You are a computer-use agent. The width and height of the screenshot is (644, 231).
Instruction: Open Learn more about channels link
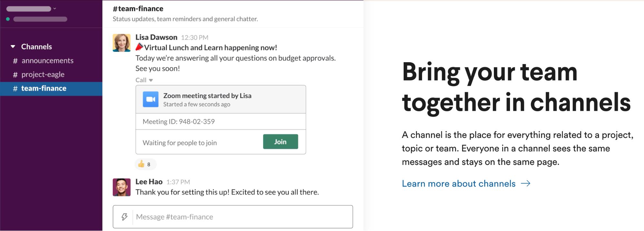pyautogui.click(x=458, y=184)
